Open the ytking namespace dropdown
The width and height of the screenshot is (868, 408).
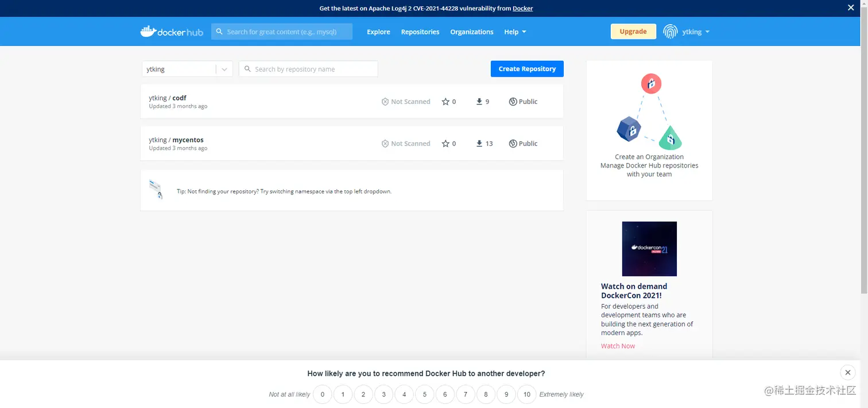click(x=187, y=69)
